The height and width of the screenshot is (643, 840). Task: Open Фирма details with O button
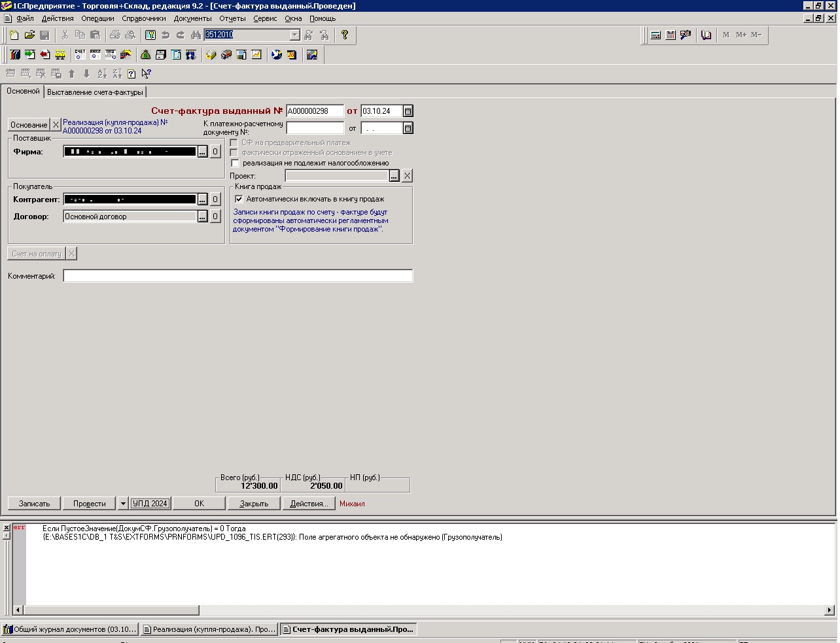point(215,152)
